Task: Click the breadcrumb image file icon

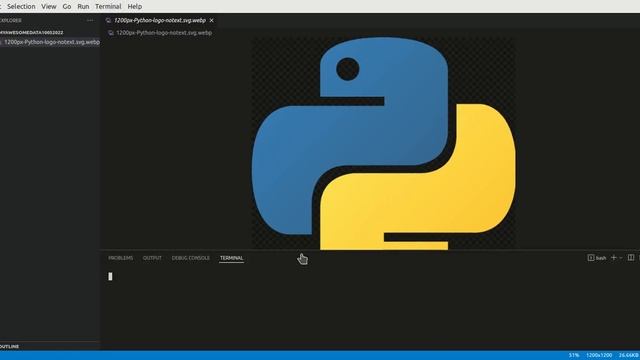Action: pos(111,33)
